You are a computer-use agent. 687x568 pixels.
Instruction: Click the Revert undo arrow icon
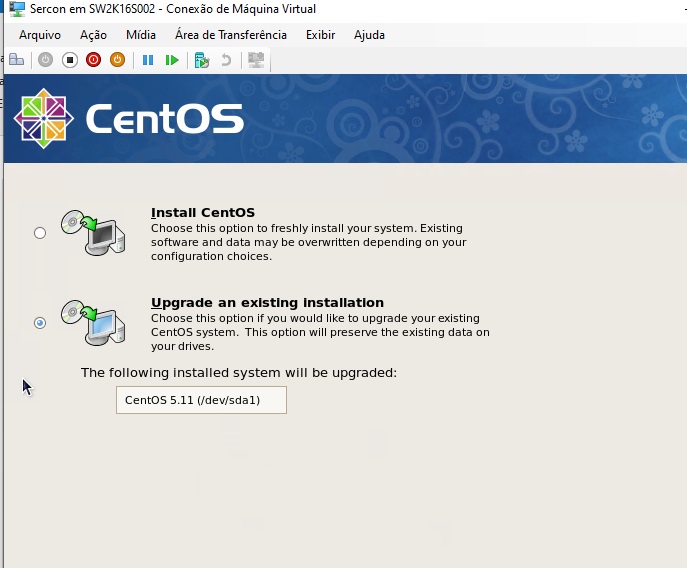point(226,60)
